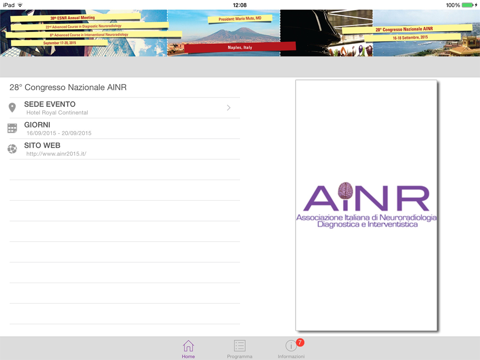The height and width of the screenshot is (360, 480).
Task: Tap the 28° Congresso Nazionale AINR title
Action: pos(68,87)
